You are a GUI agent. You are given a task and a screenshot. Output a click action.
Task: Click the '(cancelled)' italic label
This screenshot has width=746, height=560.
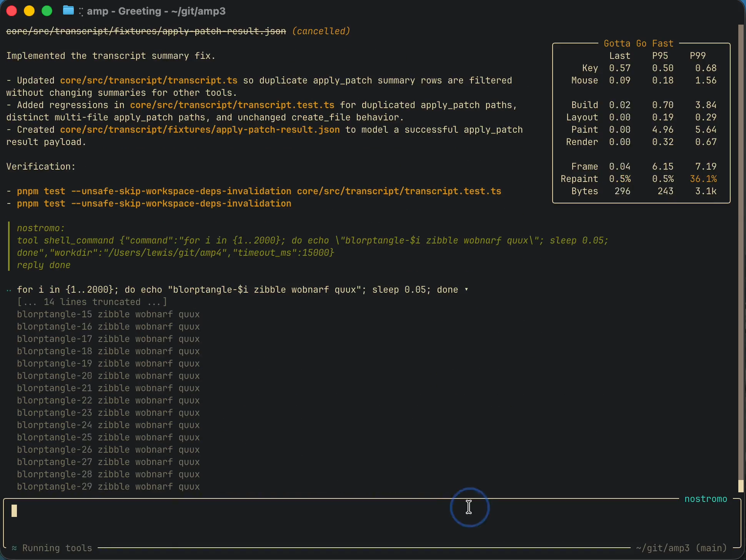(x=321, y=31)
